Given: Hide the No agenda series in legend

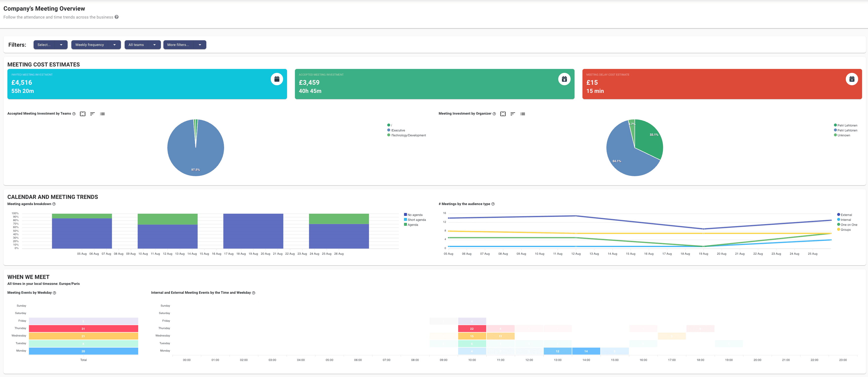Looking at the screenshot, I should click(414, 214).
